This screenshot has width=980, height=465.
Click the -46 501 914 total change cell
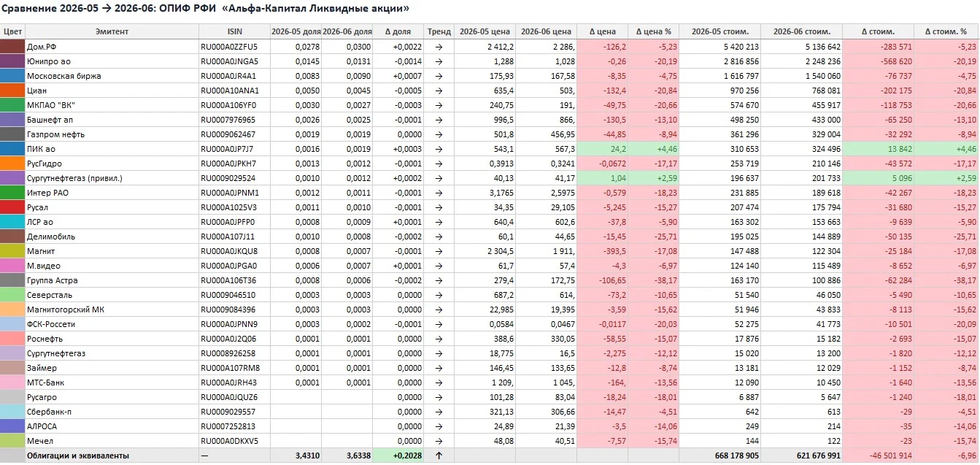[x=878, y=456]
